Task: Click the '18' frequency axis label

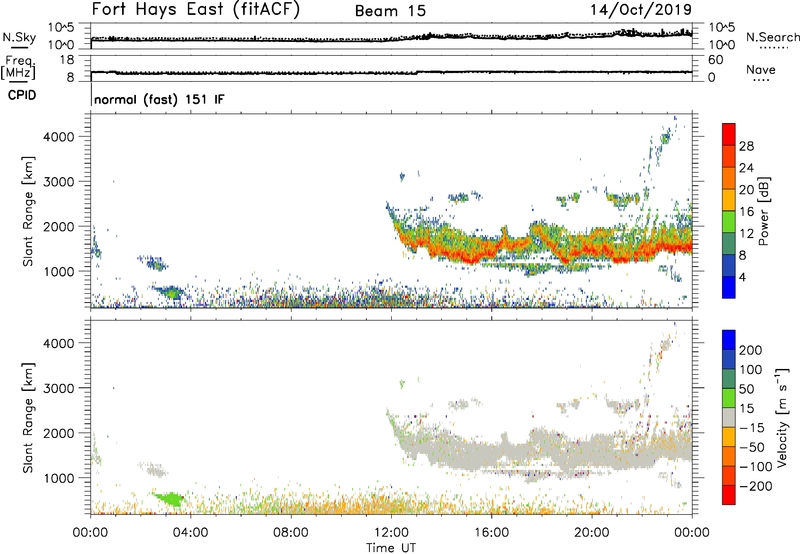Action: (x=67, y=60)
